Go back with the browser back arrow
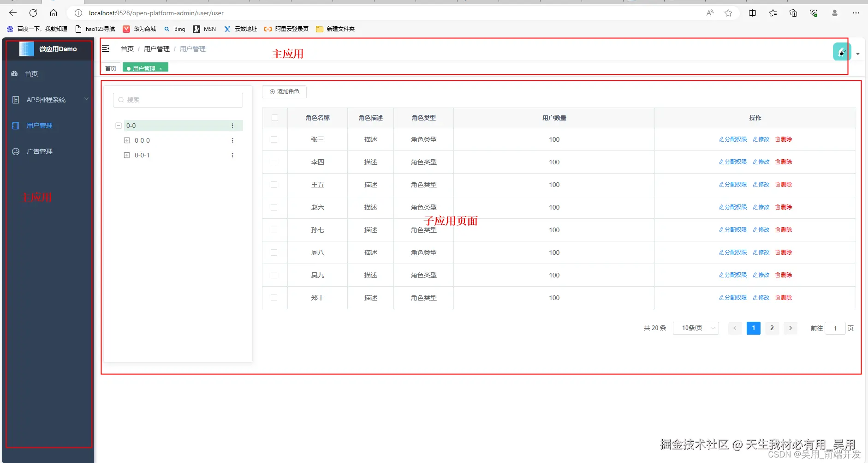The width and height of the screenshot is (868, 463). pyautogui.click(x=13, y=13)
